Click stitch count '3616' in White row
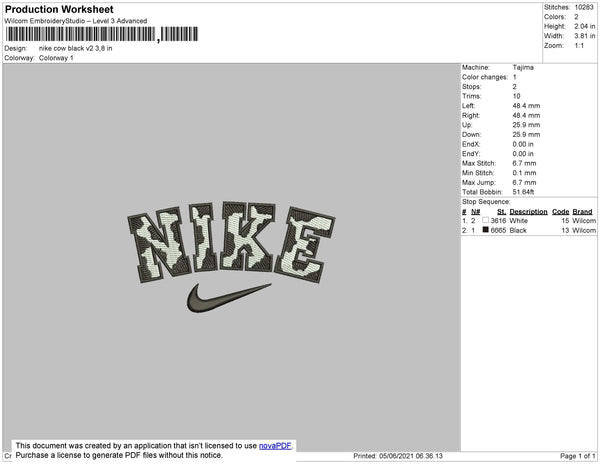 click(x=498, y=221)
